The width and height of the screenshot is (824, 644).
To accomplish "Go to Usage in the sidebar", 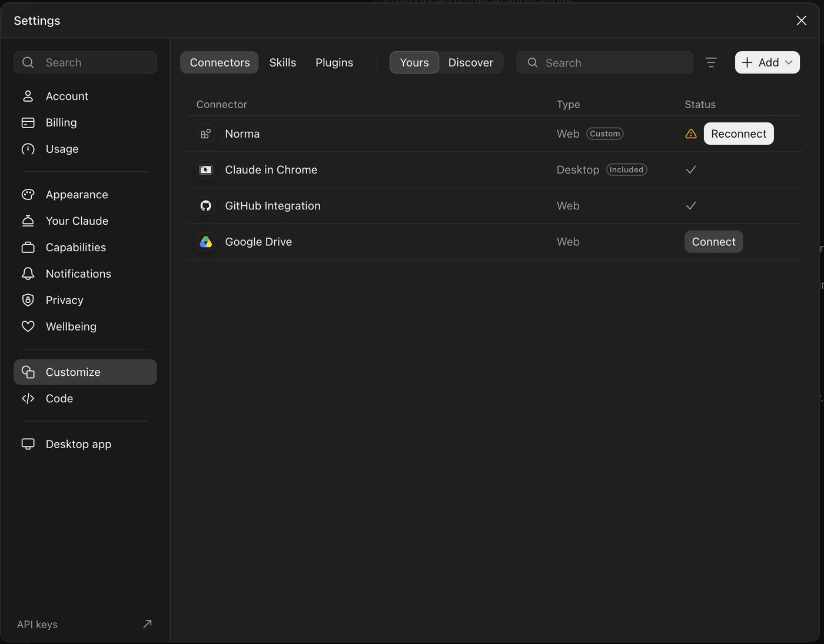I will click(85, 149).
